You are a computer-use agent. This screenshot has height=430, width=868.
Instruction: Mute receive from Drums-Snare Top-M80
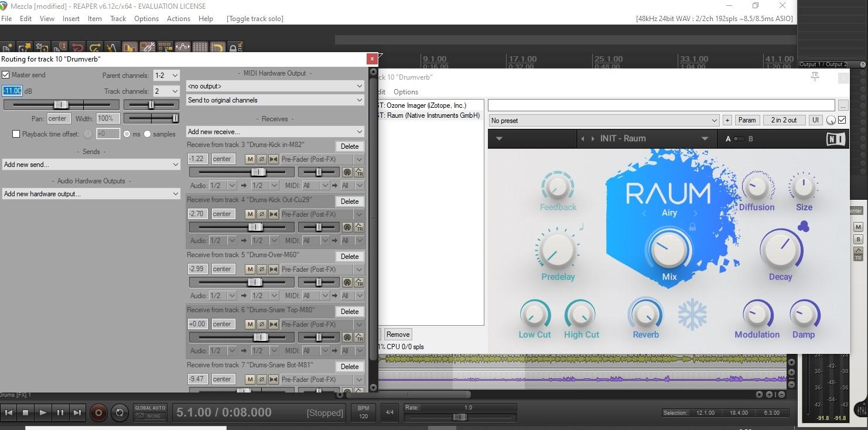250,324
